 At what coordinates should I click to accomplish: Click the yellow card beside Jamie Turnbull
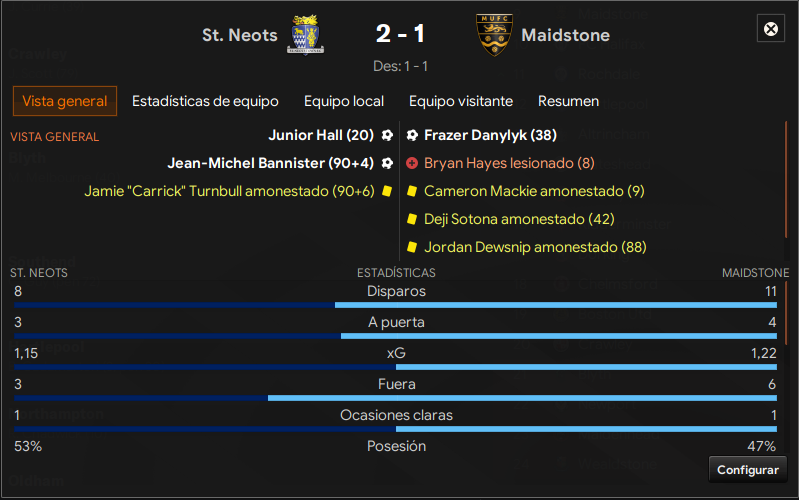point(387,191)
